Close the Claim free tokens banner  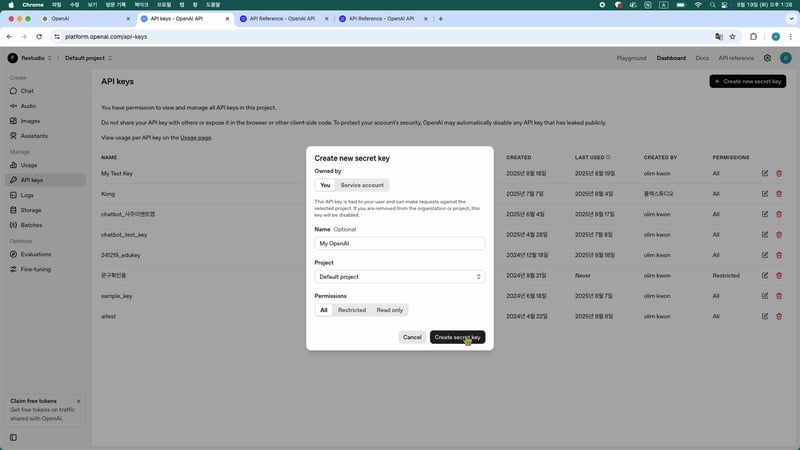(79, 401)
